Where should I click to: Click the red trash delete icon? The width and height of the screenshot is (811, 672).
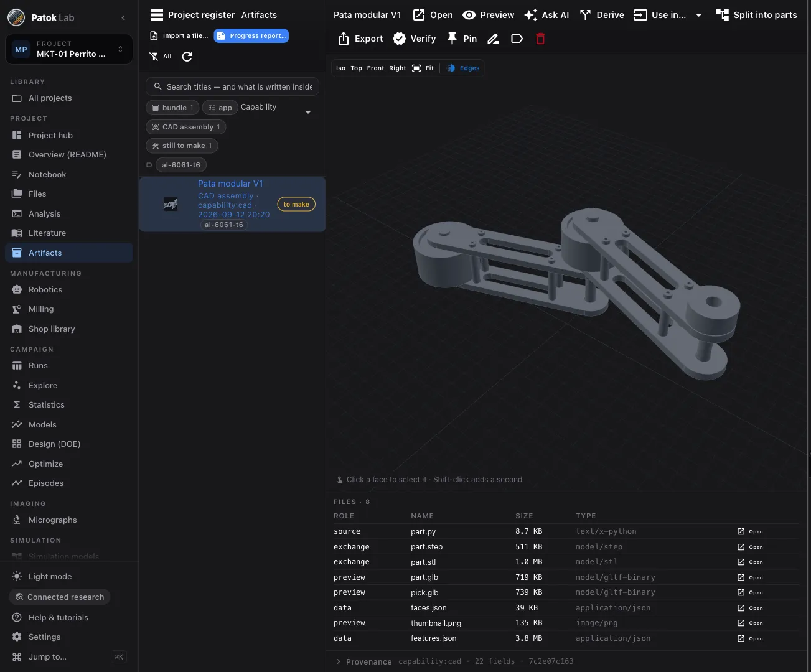[x=540, y=39]
